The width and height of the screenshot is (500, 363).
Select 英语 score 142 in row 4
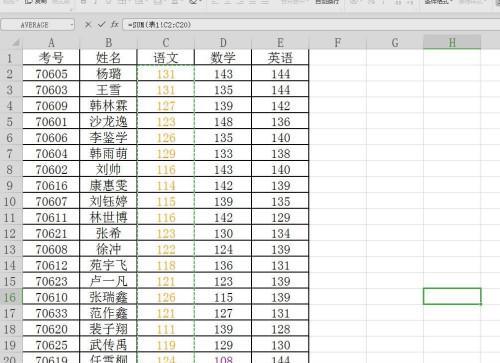(280, 106)
